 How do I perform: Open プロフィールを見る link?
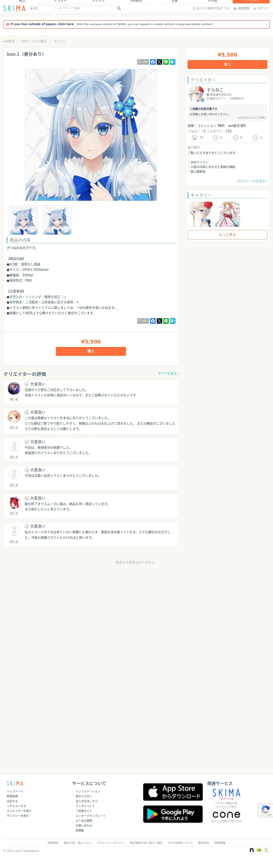[252, 181]
